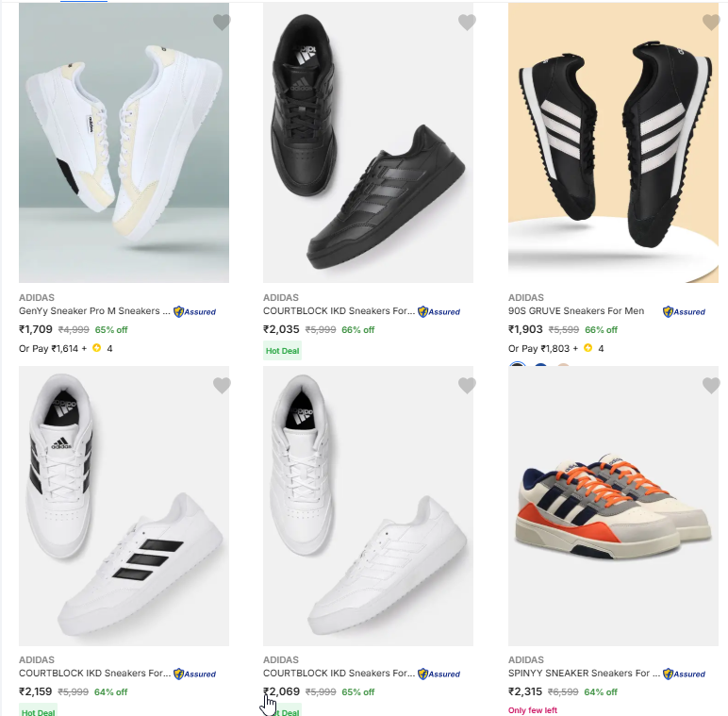Choose blue color swatch for 90S GRUVE
728x716 pixels.
tap(540, 369)
